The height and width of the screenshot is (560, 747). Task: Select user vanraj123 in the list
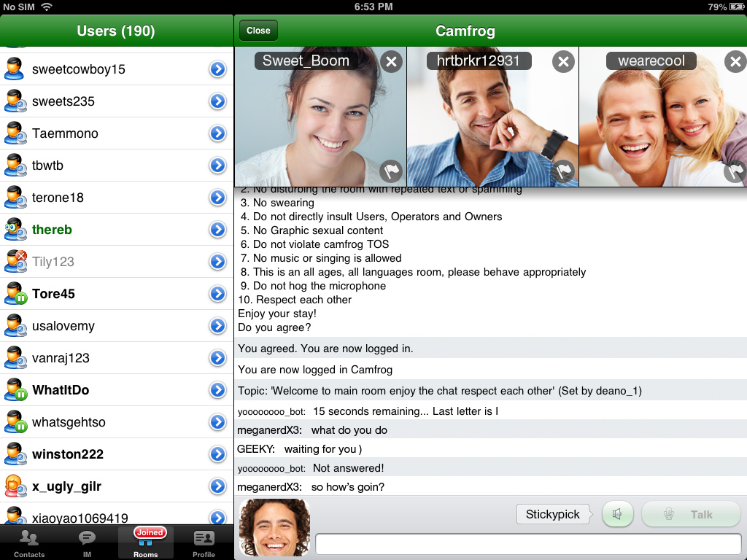pos(117,357)
